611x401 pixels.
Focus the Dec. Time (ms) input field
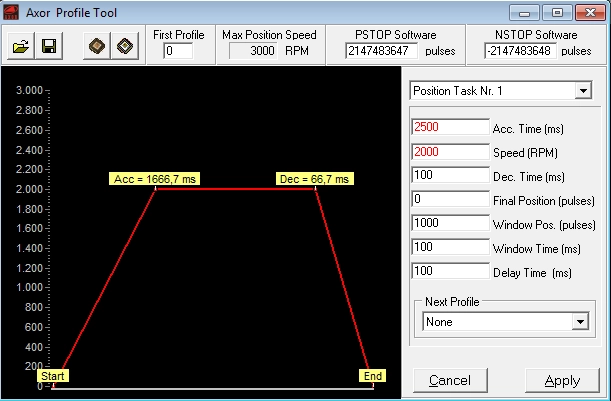tap(450, 175)
